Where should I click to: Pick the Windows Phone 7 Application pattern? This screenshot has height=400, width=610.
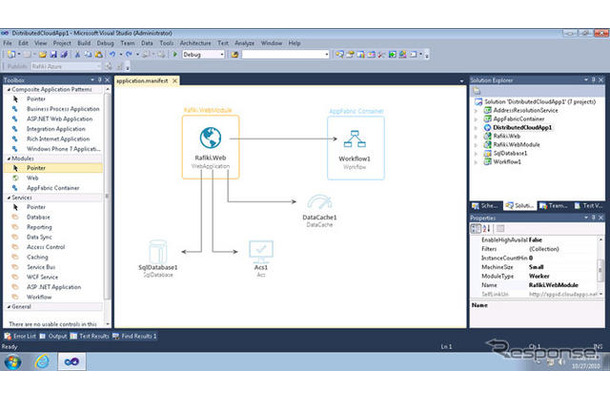(x=63, y=149)
